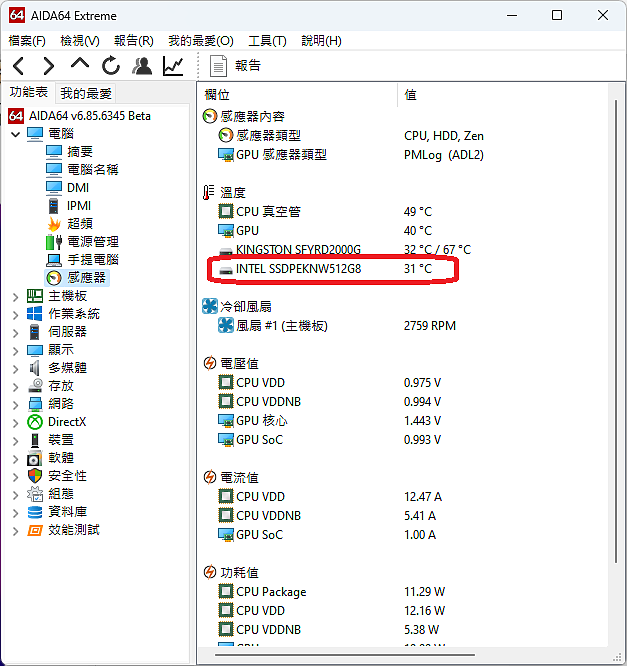Image resolution: width=627 pixels, height=666 pixels.
Task: Click the 安全性 shield icon
Action: click(x=34, y=476)
